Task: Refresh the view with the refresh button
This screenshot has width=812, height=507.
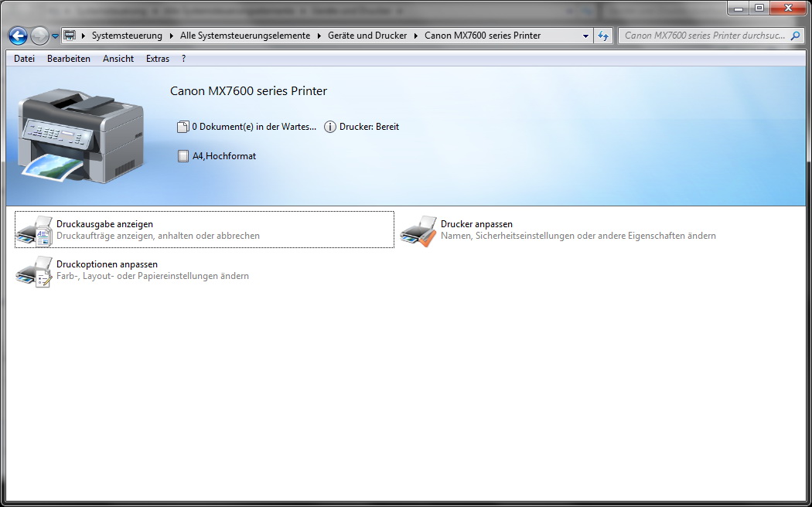Action: (603, 36)
